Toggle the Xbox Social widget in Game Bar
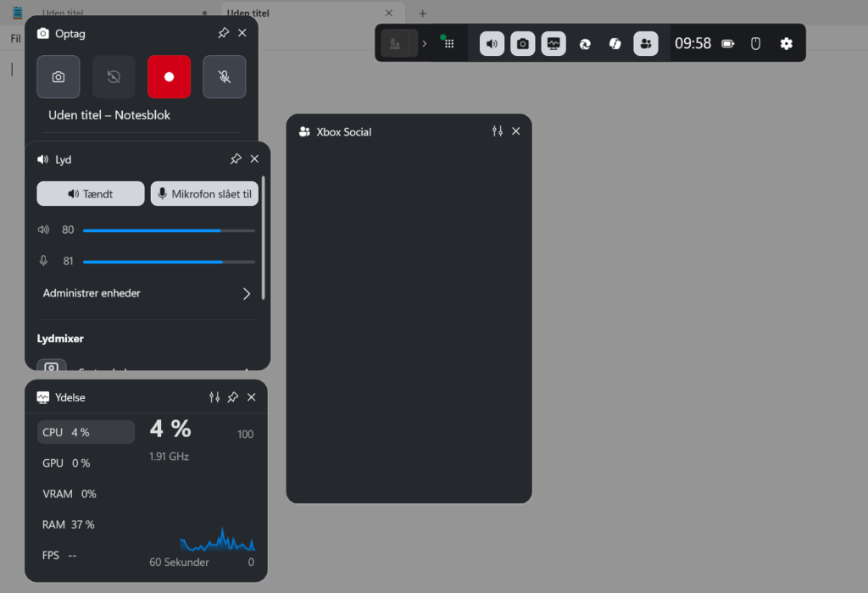This screenshot has width=868, height=593. [646, 44]
